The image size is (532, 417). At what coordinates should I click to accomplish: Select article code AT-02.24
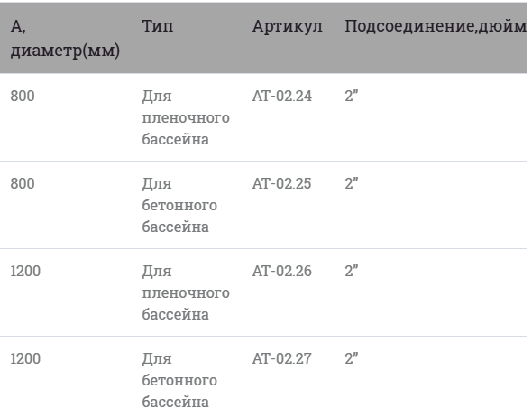tap(281, 96)
